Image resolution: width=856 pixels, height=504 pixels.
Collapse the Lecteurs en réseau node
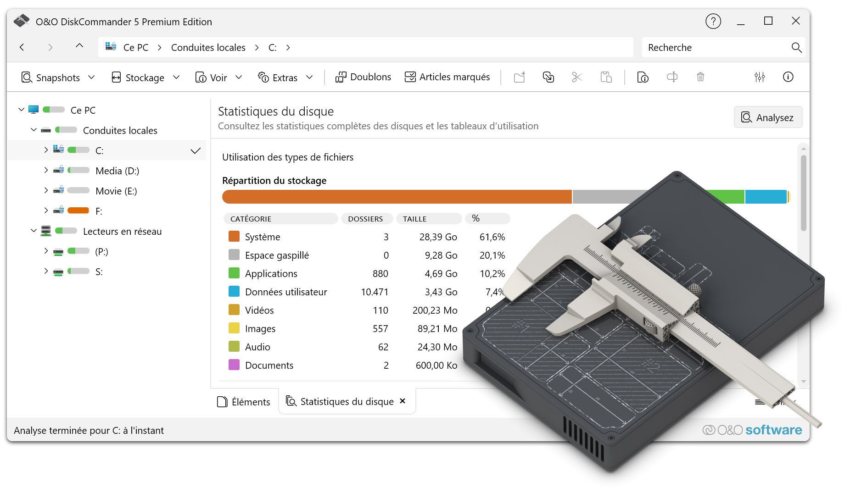(x=33, y=231)
